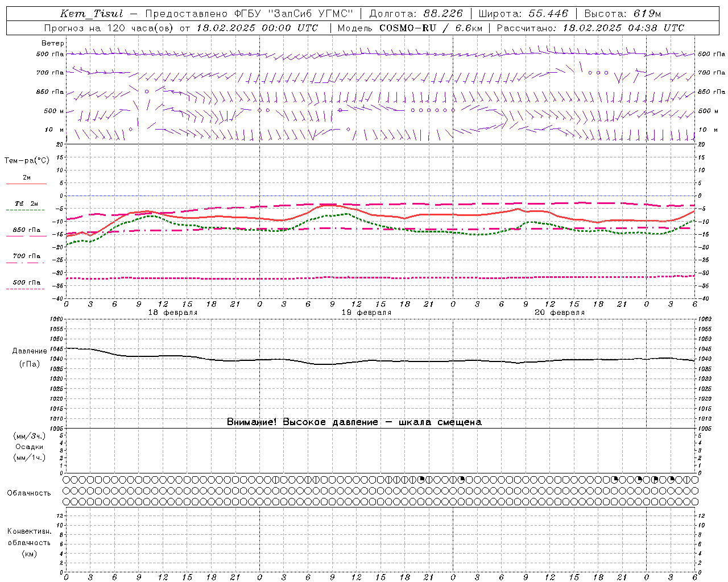
Task: Click the 'Ветер' wind panel title
Action: 53,43
